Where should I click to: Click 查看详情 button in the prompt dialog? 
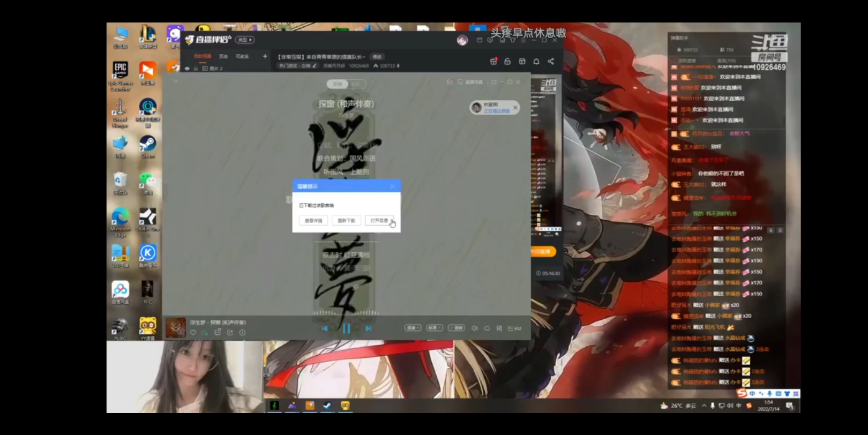[x=313, y=221]
